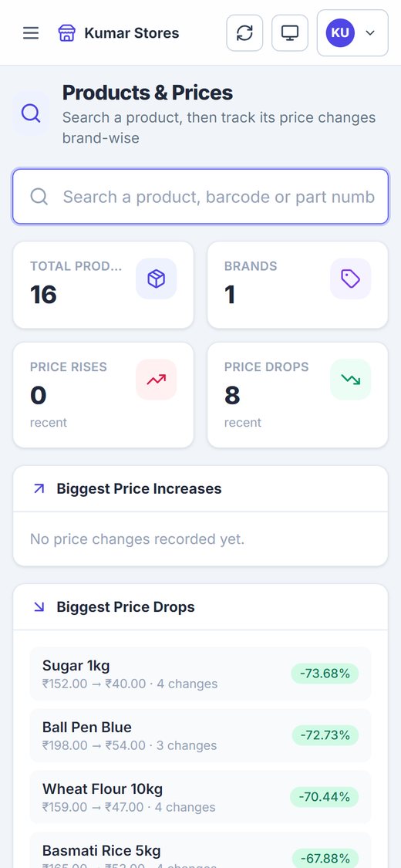Expand the user account dropdown chevron
Screen dimensions: 401x868
(x=371, y=33)
